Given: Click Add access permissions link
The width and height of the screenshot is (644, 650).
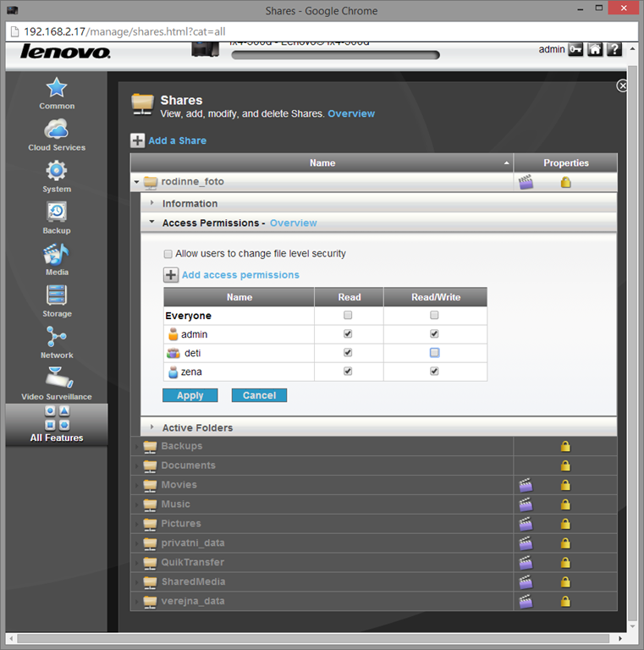Looking at the screenshot, I should click(239, 275).
